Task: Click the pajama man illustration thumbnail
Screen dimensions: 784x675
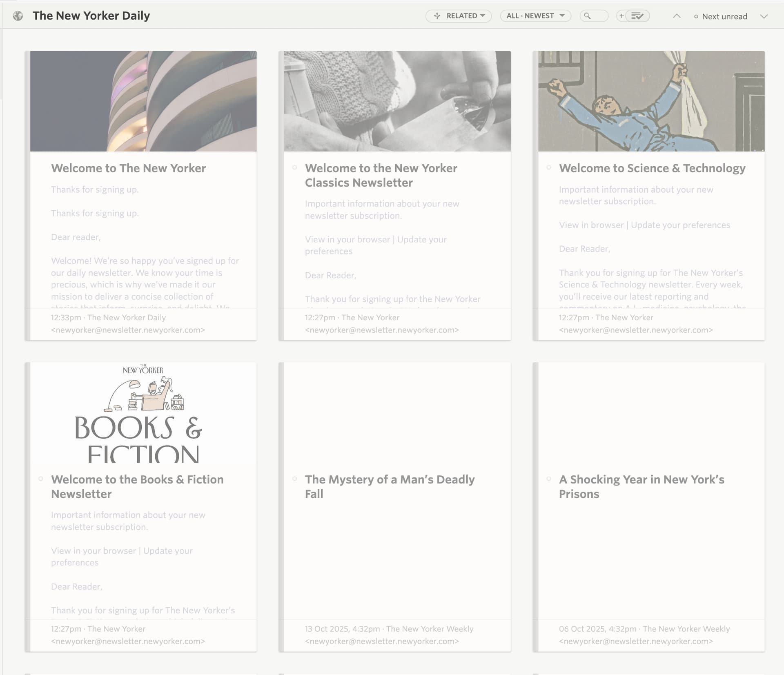Action: (x=651, y=101)
